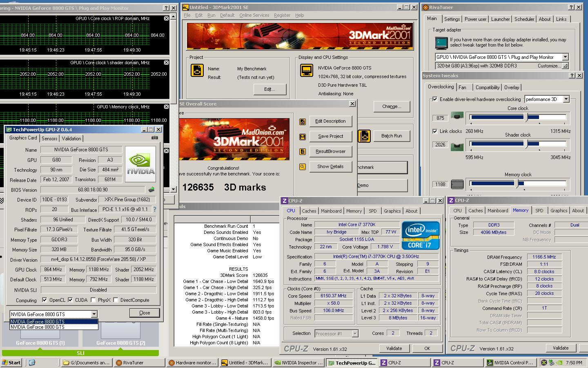Viewport: 588px width, 368px height.
Task: Toggle Enable driver-level hardware overclocking checkbox
Action: point(435,99)
